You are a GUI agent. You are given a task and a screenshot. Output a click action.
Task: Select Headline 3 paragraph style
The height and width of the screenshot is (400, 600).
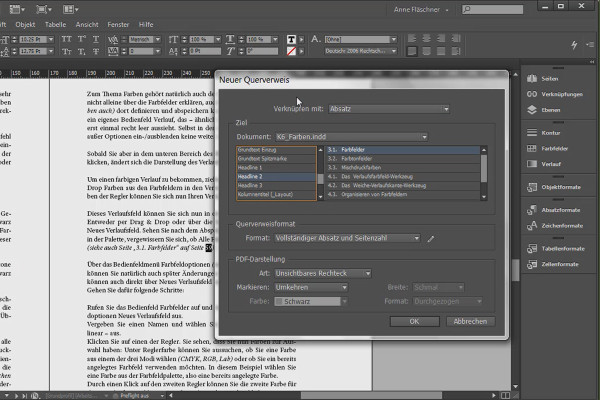click(x=276, y=186)
